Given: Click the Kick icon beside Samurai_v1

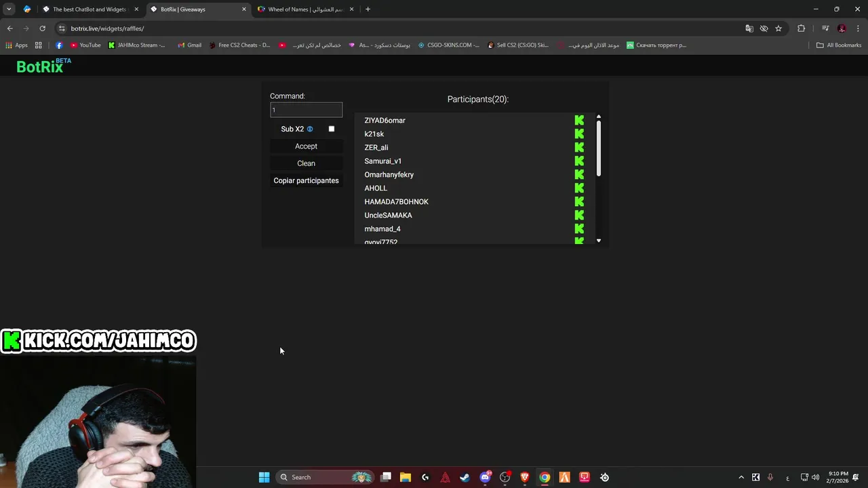Looking at the screenshot, I should (579, 161).
